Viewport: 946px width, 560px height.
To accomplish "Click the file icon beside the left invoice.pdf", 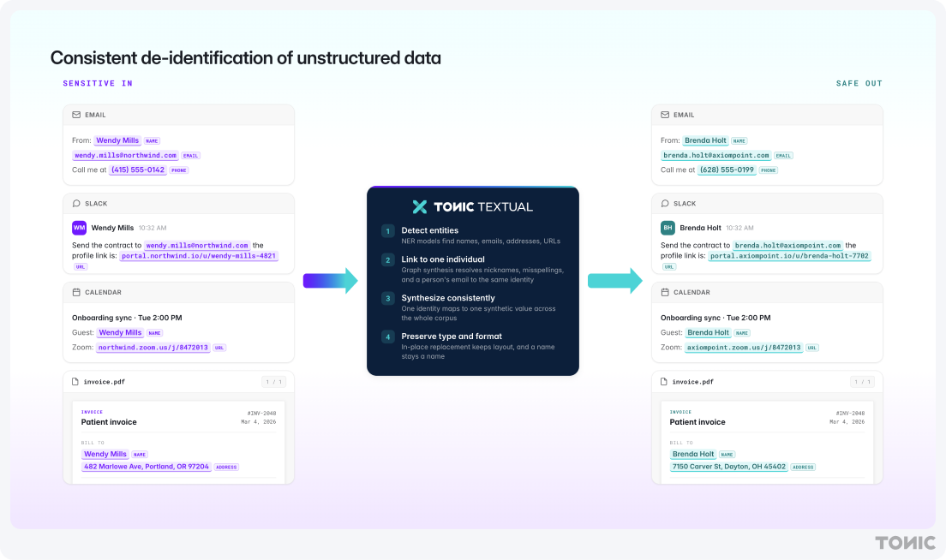I will pos(75,382).
